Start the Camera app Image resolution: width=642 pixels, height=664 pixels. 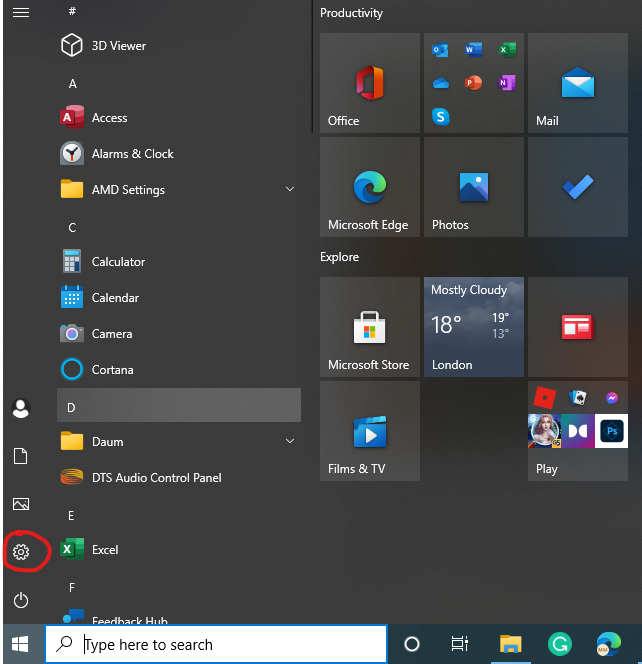pyautogui.click(x=179, y=333)
